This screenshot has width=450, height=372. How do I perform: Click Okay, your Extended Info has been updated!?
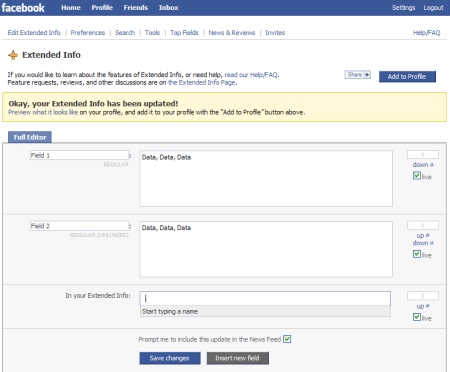93,104
